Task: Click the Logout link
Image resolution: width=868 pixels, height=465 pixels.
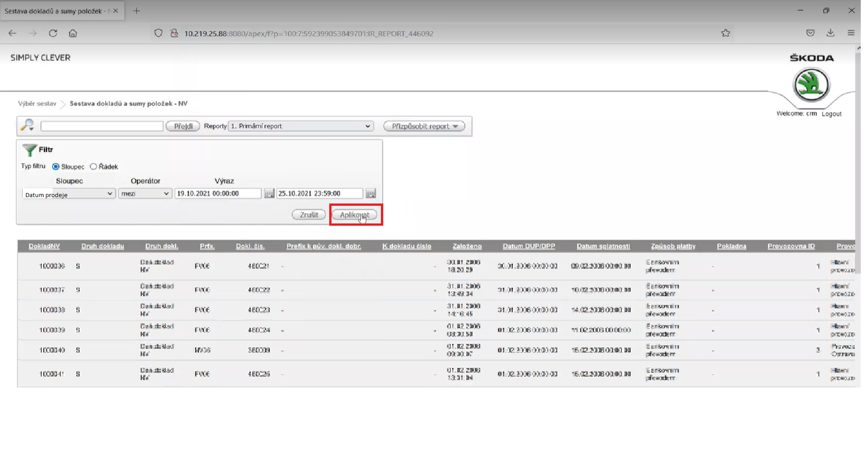Action: pos(831,114)
